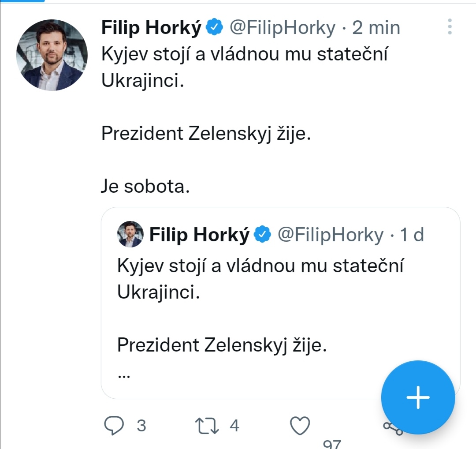Click the reply speech bubble icon

(115, 426)
